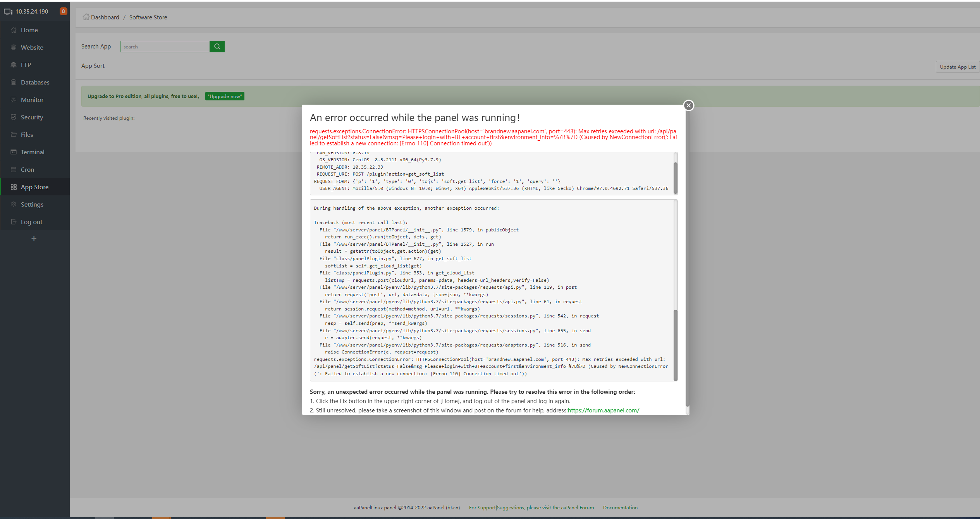Close the error dialog with X
This screenshot has height=519, width=980.
click(688, 105)
